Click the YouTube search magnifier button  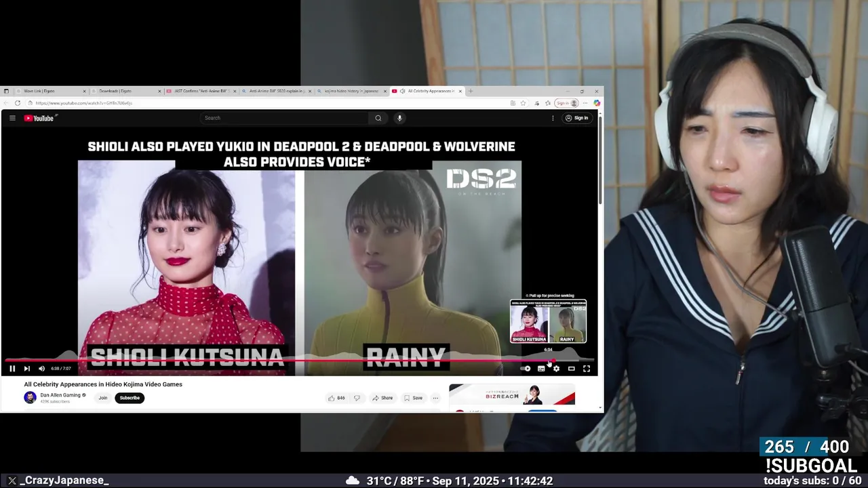tap(378, 118)
